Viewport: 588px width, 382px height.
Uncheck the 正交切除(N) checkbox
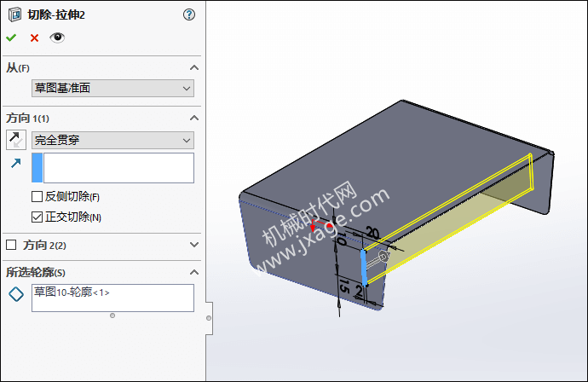(37, 217)
